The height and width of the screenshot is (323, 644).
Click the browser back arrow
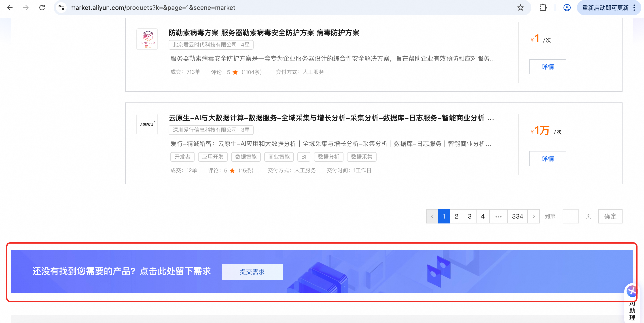click(x=10, y=8)
